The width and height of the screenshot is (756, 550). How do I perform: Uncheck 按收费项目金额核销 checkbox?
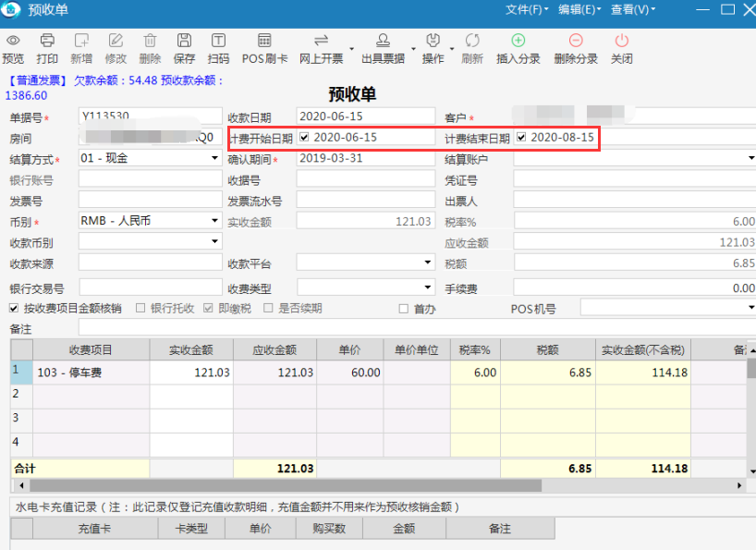14,308
